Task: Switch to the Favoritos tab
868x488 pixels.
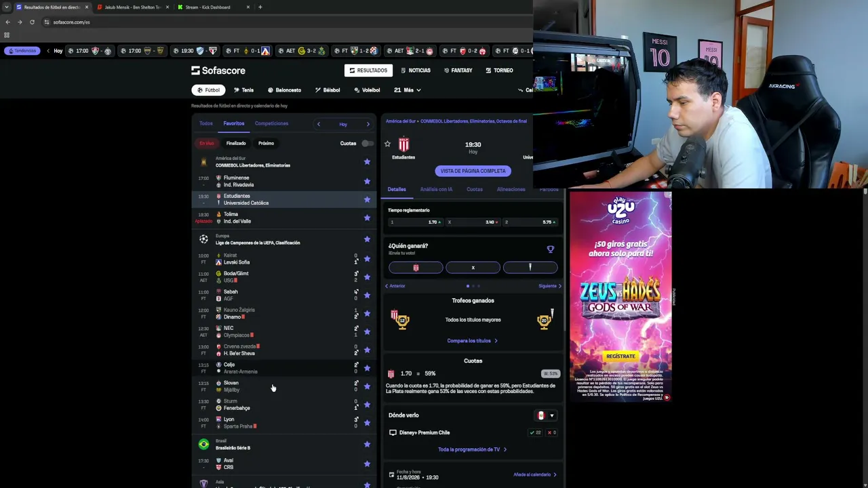Action: [x=234, y=123]
